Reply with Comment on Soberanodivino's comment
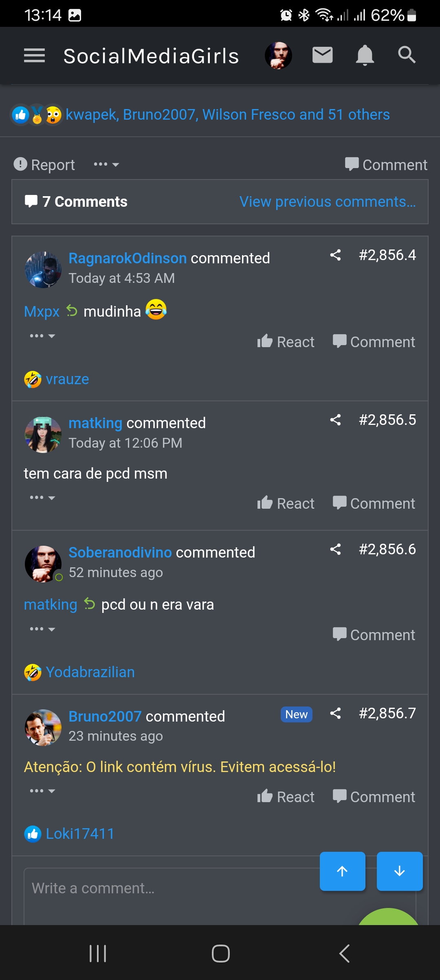This screenshot has height=980, width=440. pos(374,635)
